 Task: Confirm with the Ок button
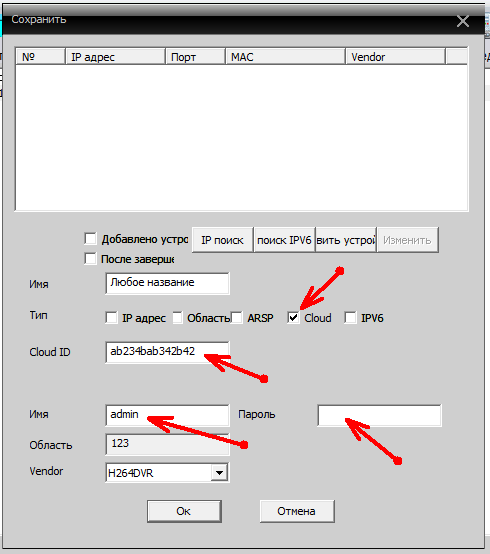pos(184,511)
